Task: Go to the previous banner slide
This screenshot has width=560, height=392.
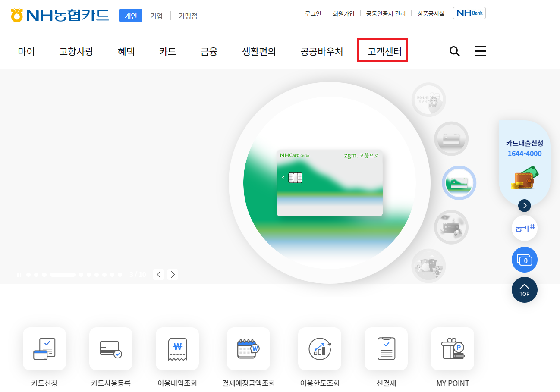Action: (x=159, y=274)
